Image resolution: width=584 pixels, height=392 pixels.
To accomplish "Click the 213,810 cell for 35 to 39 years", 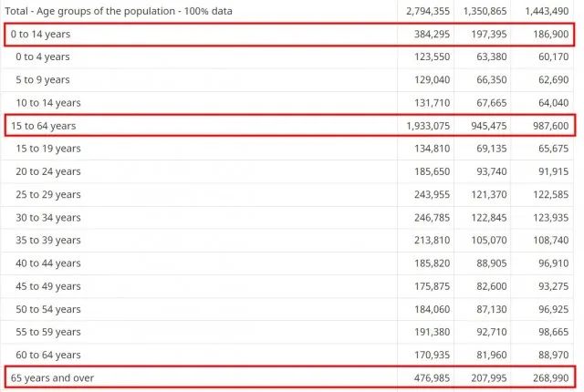I will 432,241.
